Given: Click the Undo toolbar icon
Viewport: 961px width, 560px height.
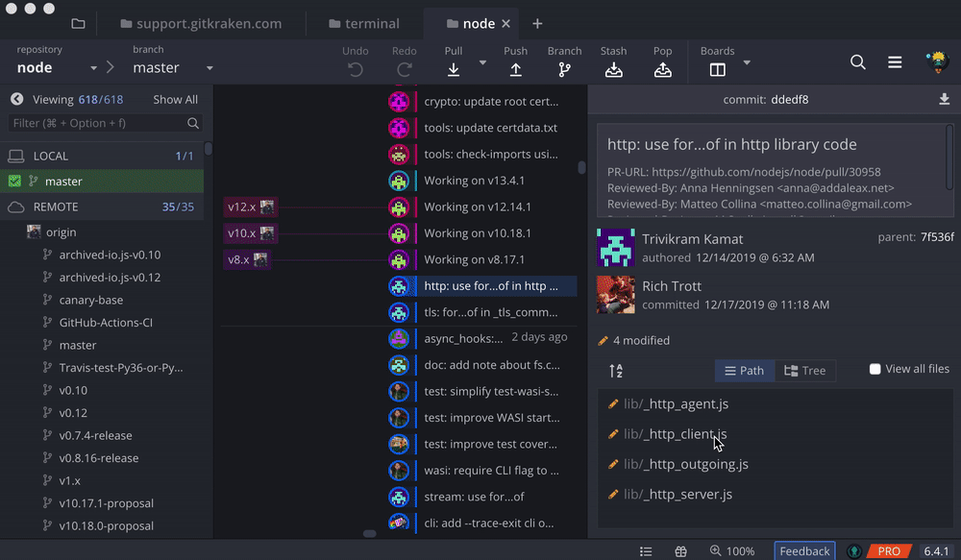Looking at the screenshot, I should 356,70.
